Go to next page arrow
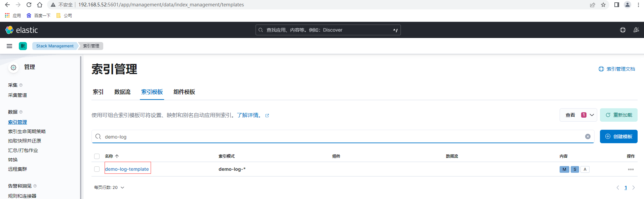 tap(634, 188)
